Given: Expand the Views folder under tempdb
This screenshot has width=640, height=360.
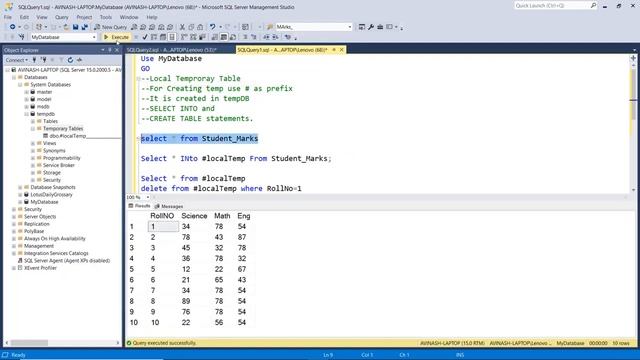Looking at the screenshot, I should (33, 143).
